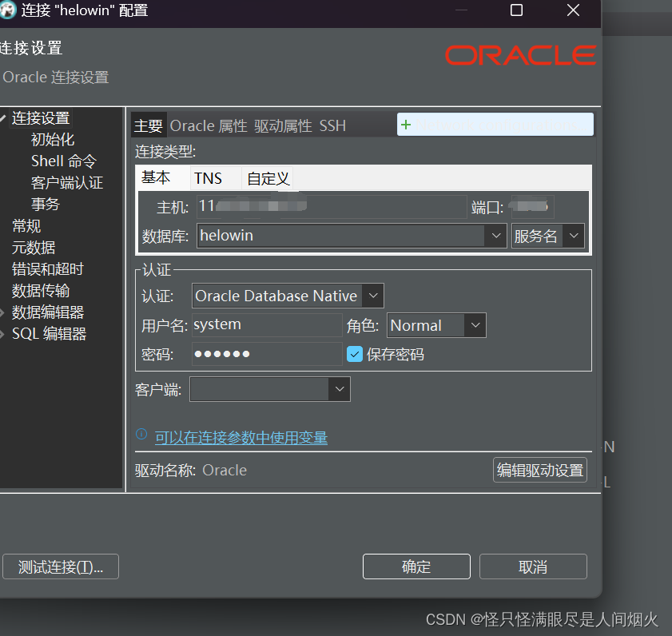Collapse the 连接设置 tree node
Image resolution: width=672 pixels, height=636 pixels.
point(2,118)
